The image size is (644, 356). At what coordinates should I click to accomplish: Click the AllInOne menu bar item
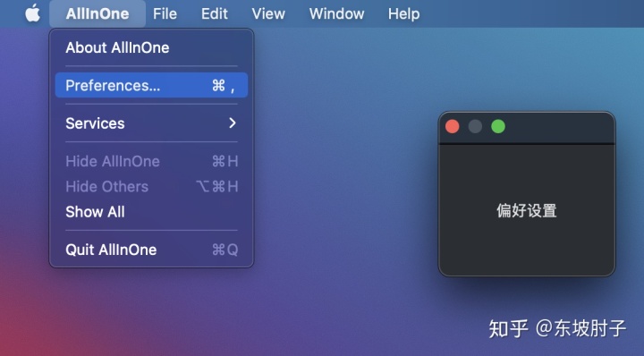pyautogui.click(x=97, y=13)
